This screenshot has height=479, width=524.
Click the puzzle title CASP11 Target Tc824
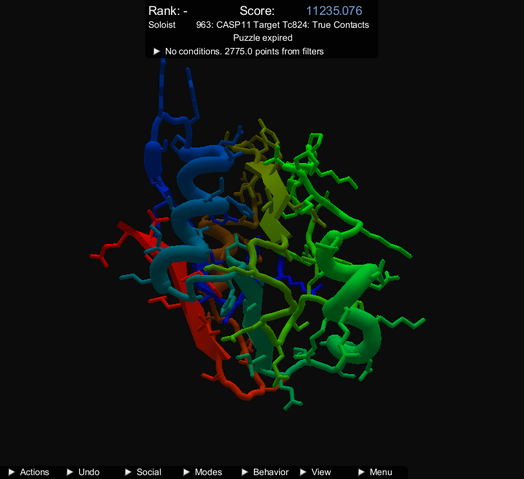pyautogui.click(x=283, y=25)
